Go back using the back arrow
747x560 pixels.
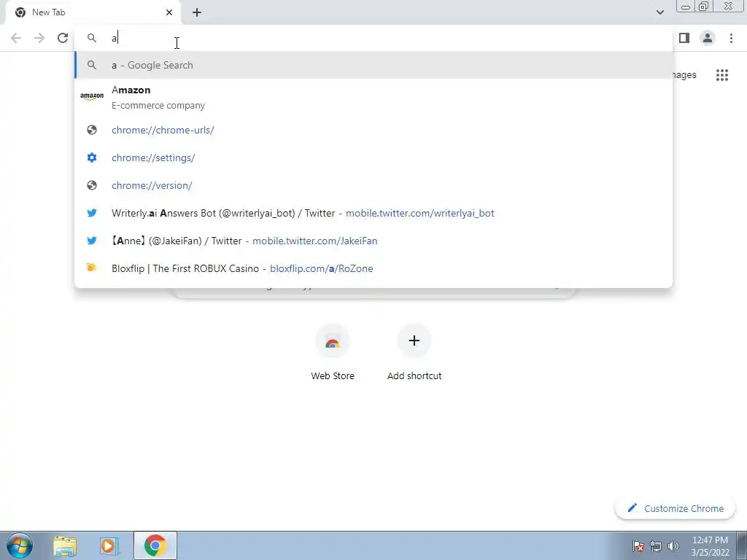click(16, 38)
